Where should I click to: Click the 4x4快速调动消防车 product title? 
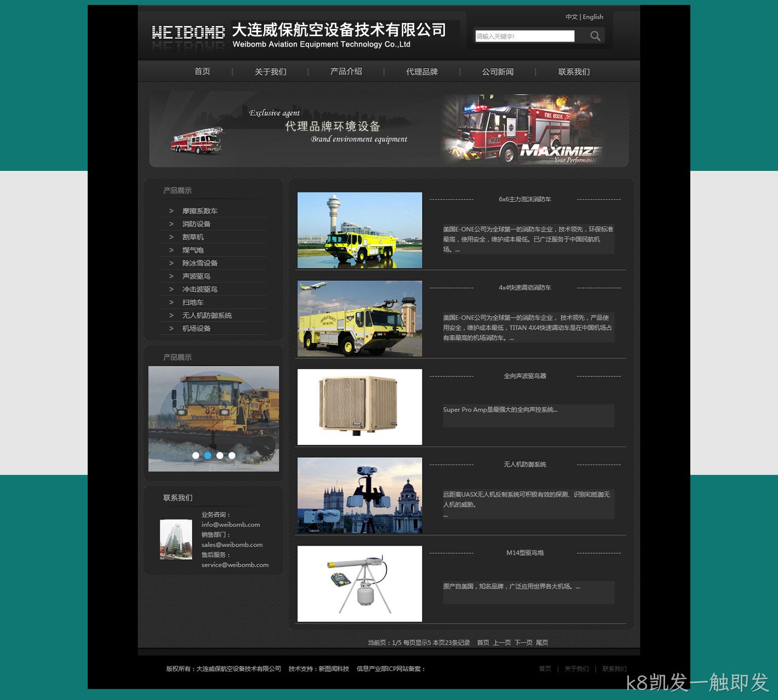click(x=525, y=288)
